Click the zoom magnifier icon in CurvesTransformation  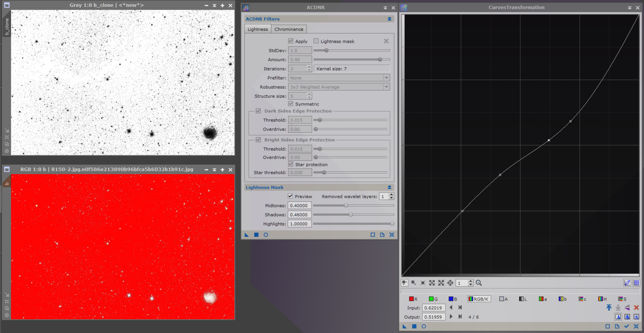[479, 283]
